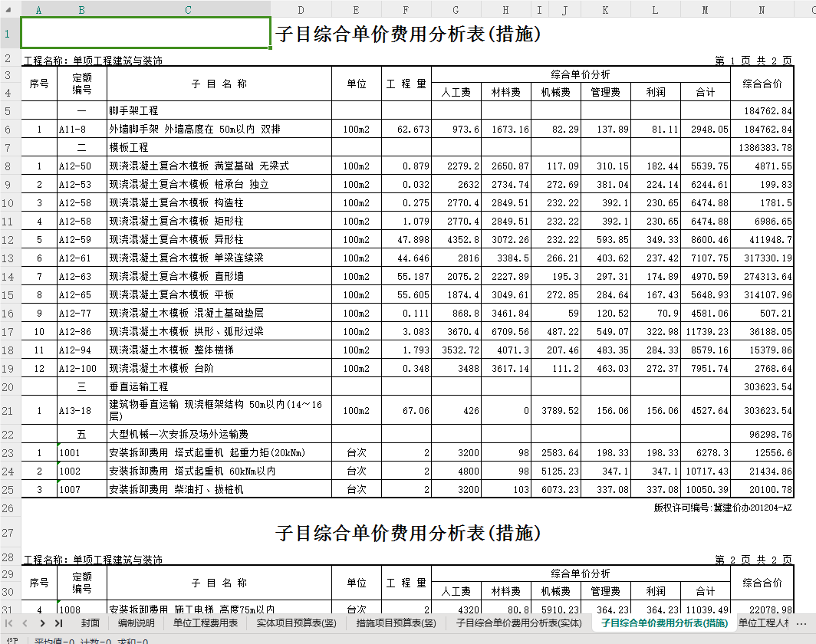Click the previous sheet navigation arrow
This screenshot has width=816, height=644.
coord(25,623)
